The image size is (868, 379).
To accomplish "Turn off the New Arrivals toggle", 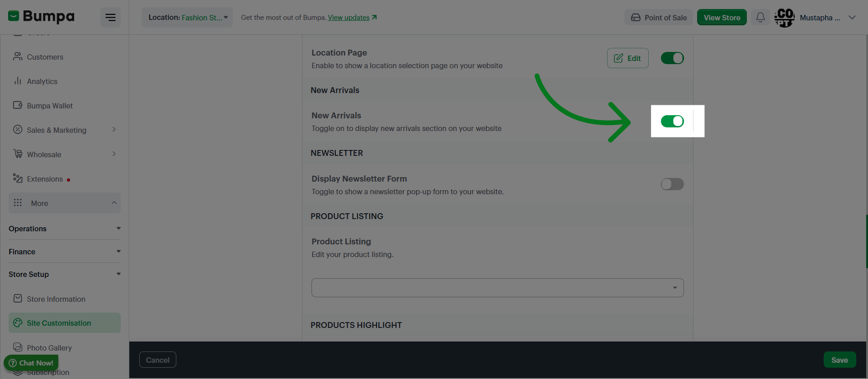I will 672,121.
